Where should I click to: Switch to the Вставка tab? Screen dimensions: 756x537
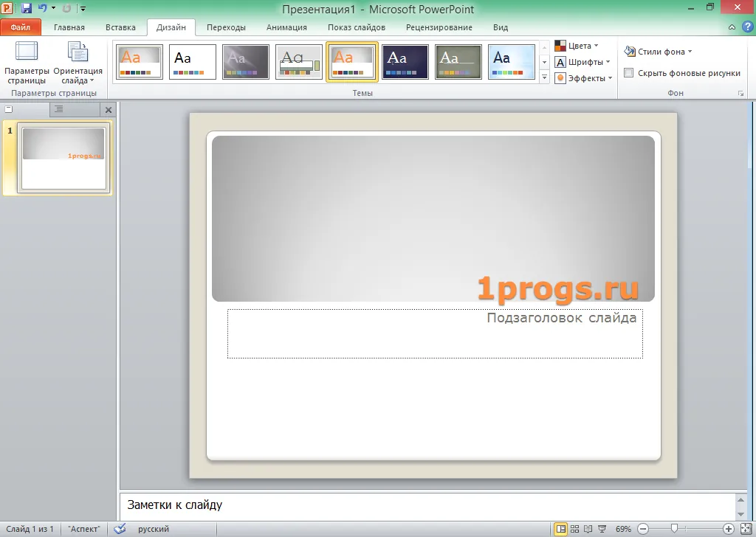pyautogui.click(x=120, y=27)
